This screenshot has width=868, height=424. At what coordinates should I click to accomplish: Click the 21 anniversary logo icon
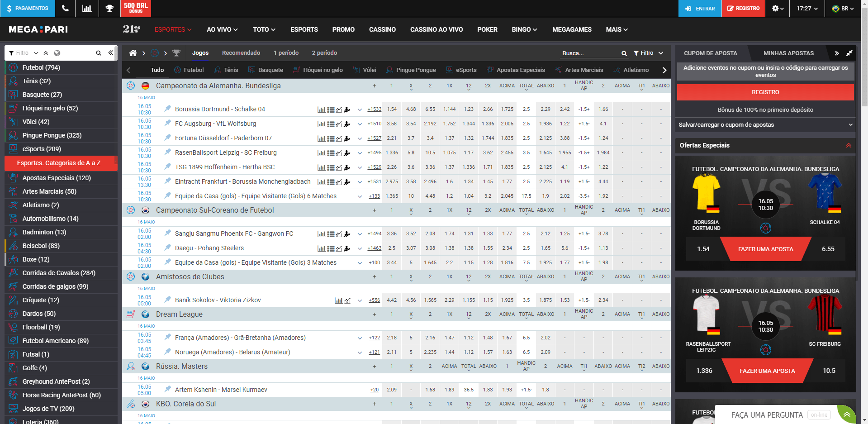point(131,29)
